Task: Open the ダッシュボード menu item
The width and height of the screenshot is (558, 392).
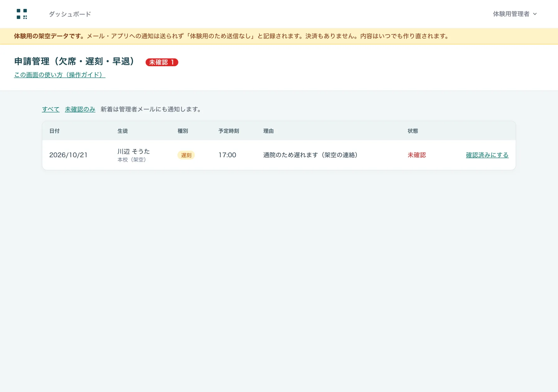Action: (x=70, y=14)
